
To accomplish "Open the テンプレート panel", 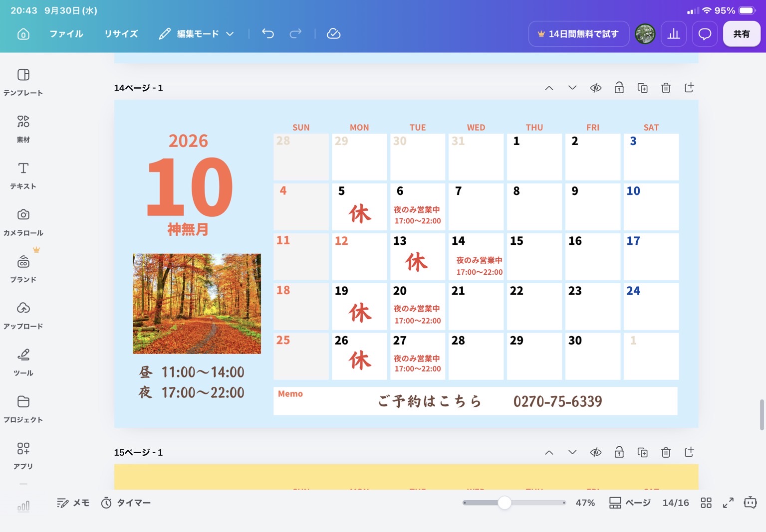I will (x=23, y=82).
